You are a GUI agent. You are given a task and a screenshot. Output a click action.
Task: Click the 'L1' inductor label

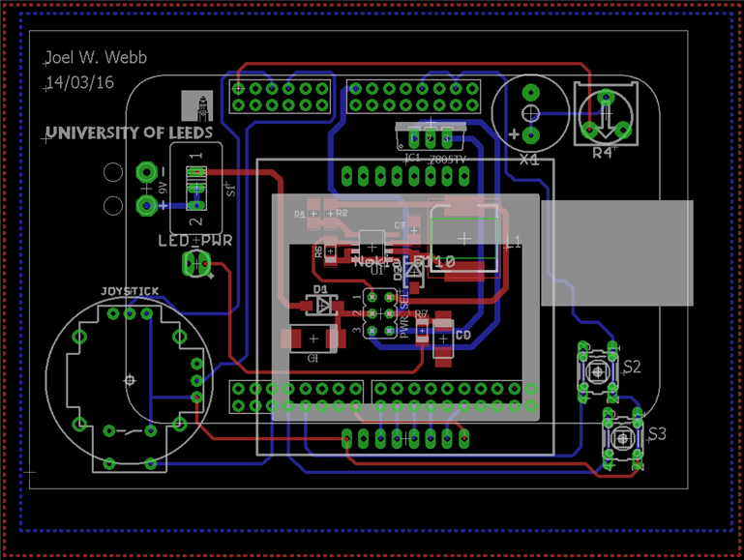[x=513, y=242]
